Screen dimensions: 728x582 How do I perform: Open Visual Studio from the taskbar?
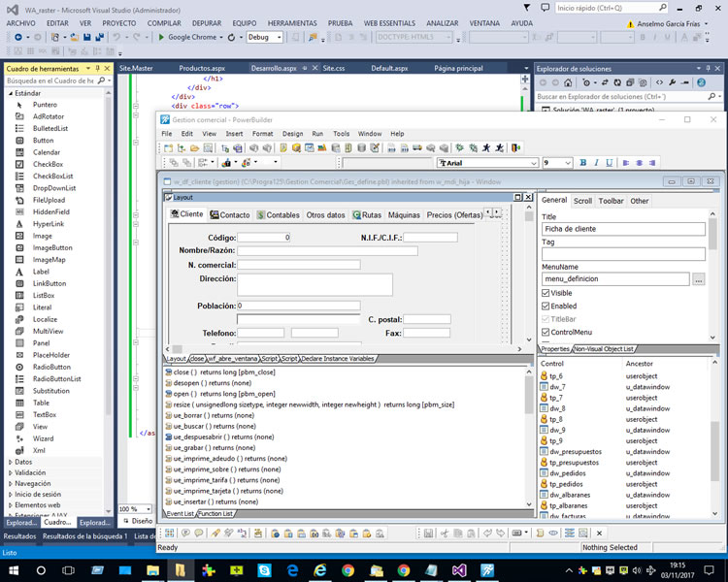point(459,570)
